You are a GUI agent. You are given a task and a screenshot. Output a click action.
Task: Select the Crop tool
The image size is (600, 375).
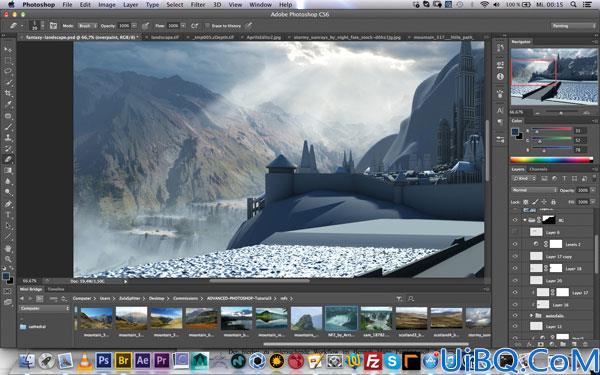(8, 93)
